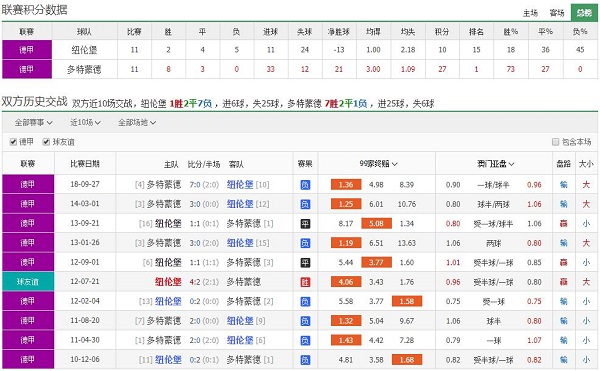600x371 pixels.
Task: Click the 一球/球半 handicap in 18-09-27 row
Action: tap(493, 185)
